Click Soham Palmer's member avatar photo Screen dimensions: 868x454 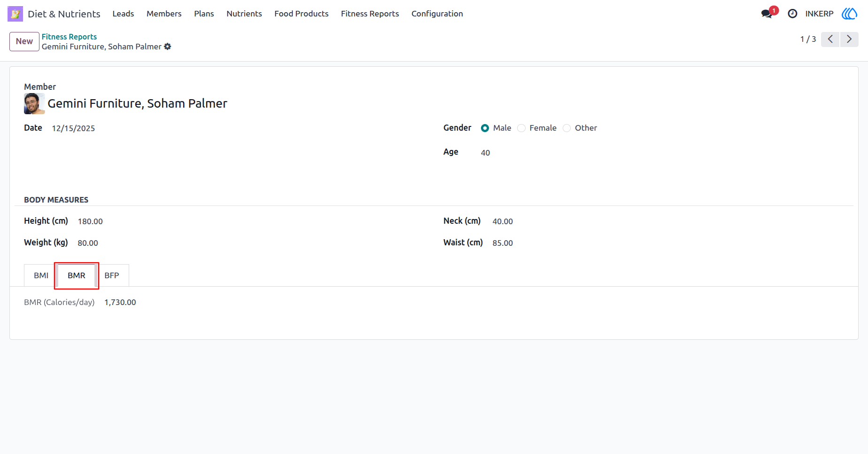click(34, 103)
